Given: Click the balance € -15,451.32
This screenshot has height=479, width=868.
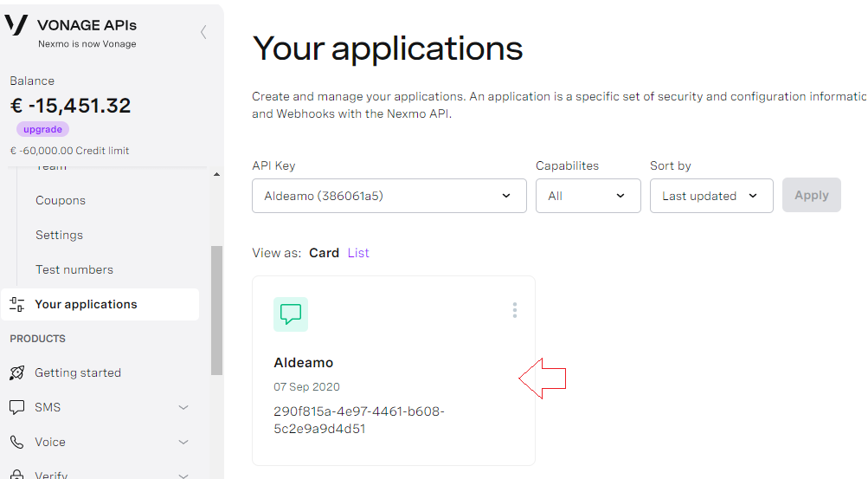Looking at the screenshot, I should coord(70,106).
